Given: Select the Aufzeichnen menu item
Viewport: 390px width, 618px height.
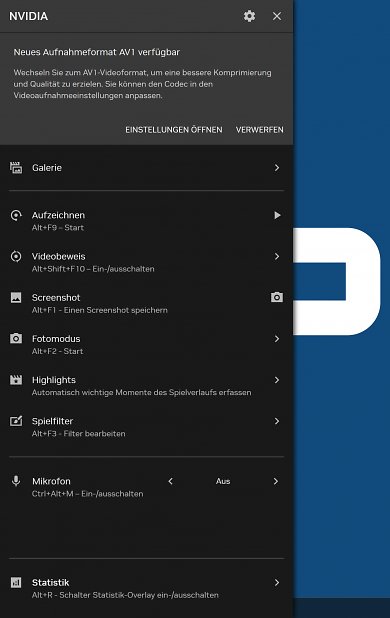Looking at the screenshot, I should click(146, 221).
